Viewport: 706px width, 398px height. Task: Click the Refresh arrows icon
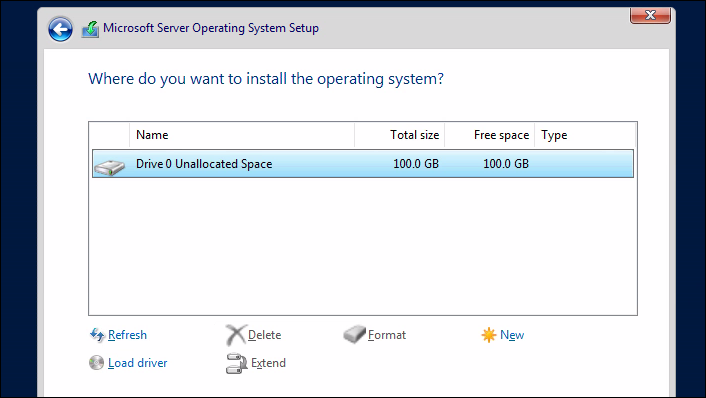click(97, 335)
